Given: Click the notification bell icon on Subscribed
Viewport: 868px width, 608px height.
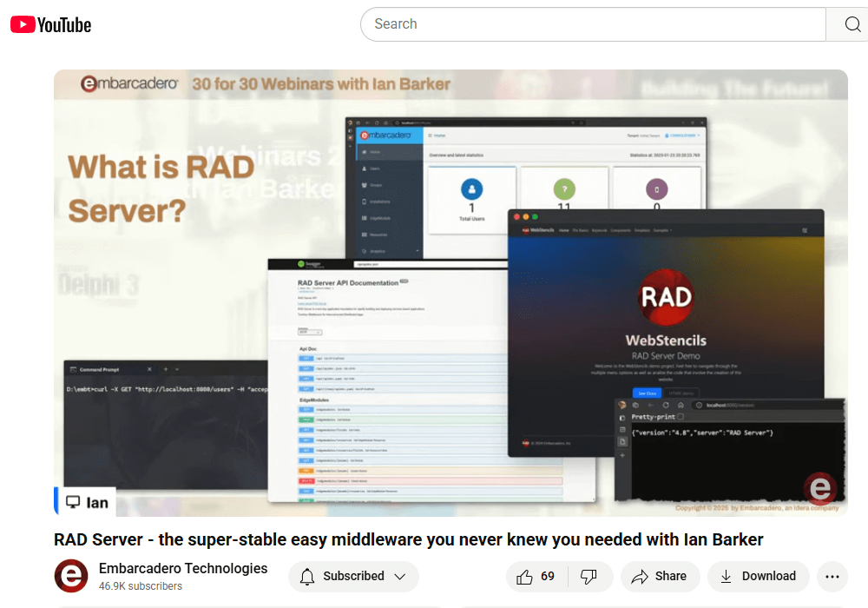Looking at the screenshot, I should [x=307, y=577].
